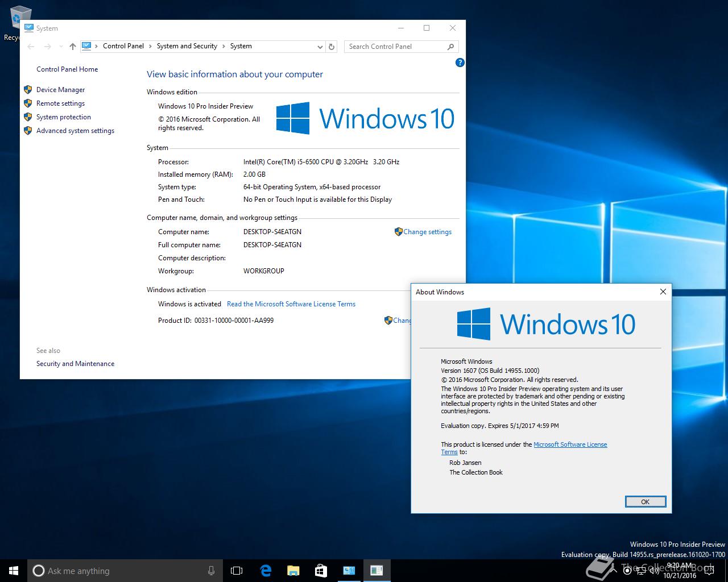
Task: Click the Cortana circle icon
Action: click(x=38, y=571)
